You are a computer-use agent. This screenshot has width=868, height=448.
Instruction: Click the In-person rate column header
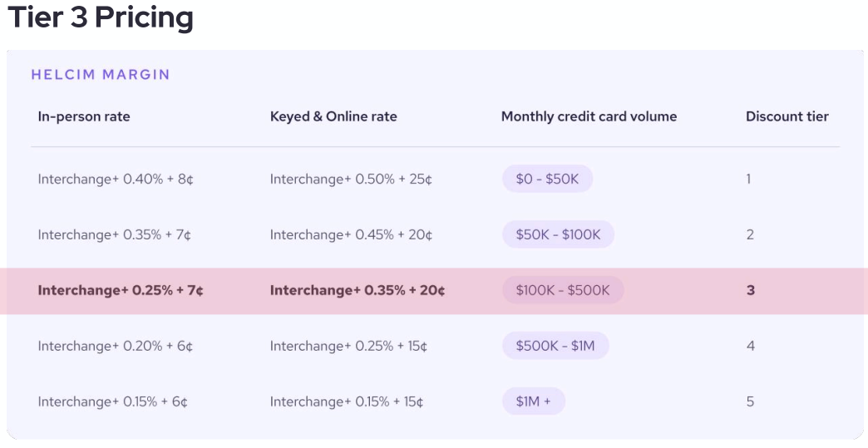point(84,116)
